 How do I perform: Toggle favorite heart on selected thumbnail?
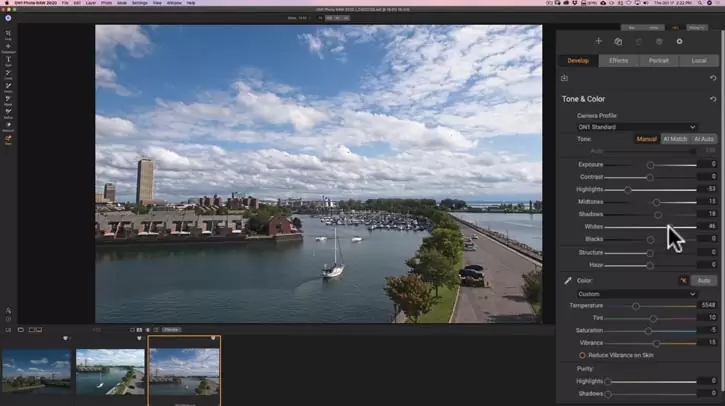tap(213, 338)
